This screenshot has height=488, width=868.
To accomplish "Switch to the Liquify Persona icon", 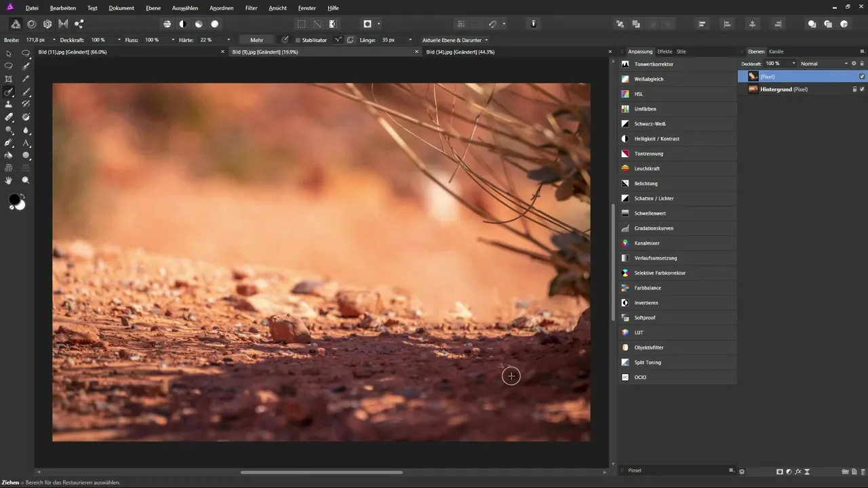I will [31, 24].
